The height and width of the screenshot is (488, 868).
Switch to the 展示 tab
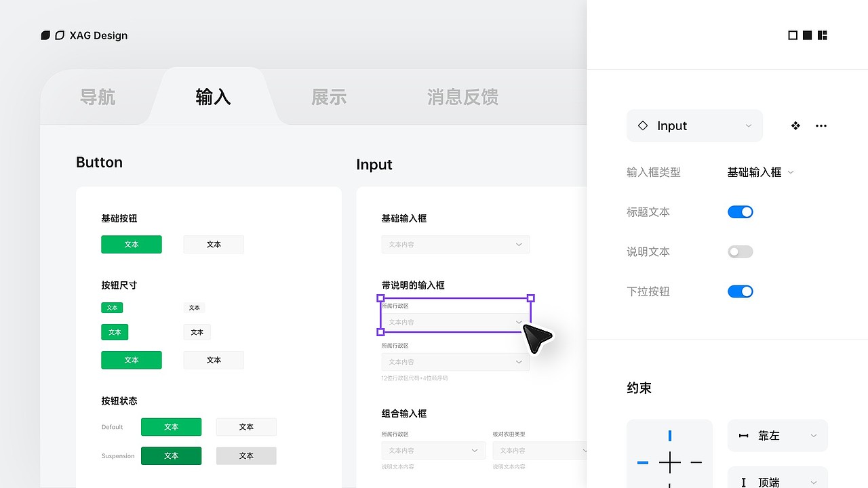click(x=329, y=97)
